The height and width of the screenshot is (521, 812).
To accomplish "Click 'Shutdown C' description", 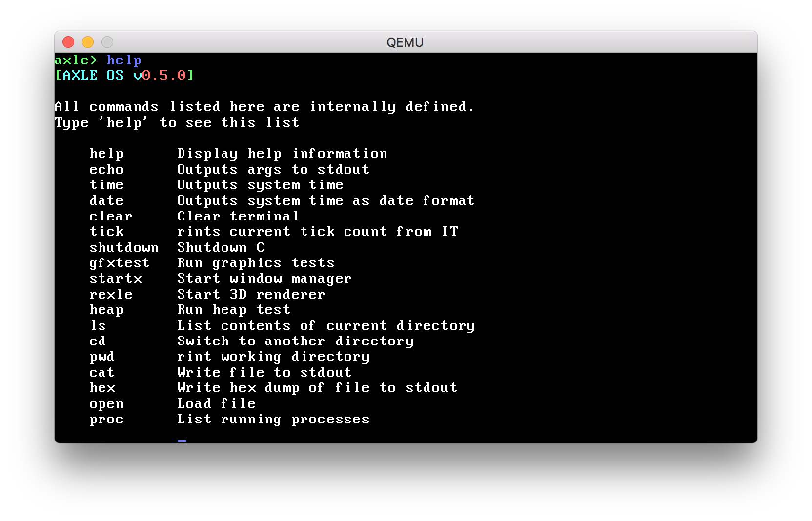I will click(x=221, y=247).
